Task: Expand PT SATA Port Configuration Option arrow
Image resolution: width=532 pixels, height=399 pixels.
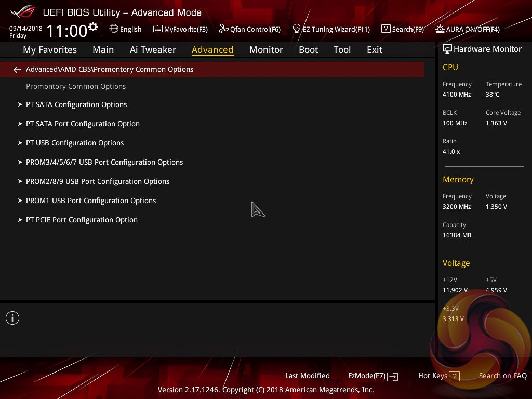Action: click(20, 124)
